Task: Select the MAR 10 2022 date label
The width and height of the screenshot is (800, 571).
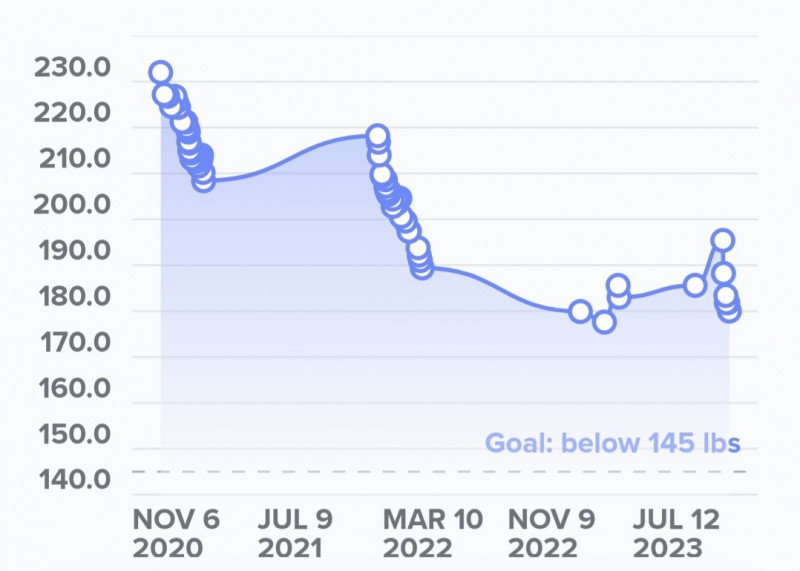Action: click(x=433, y=534)
